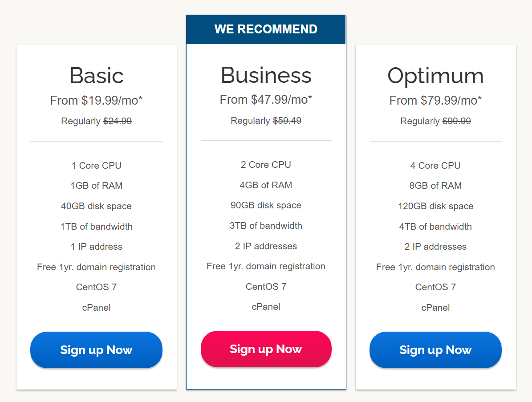This screenshot has width=532, height=402.
Task: Select the Optimum plan title
Action: 435,76
